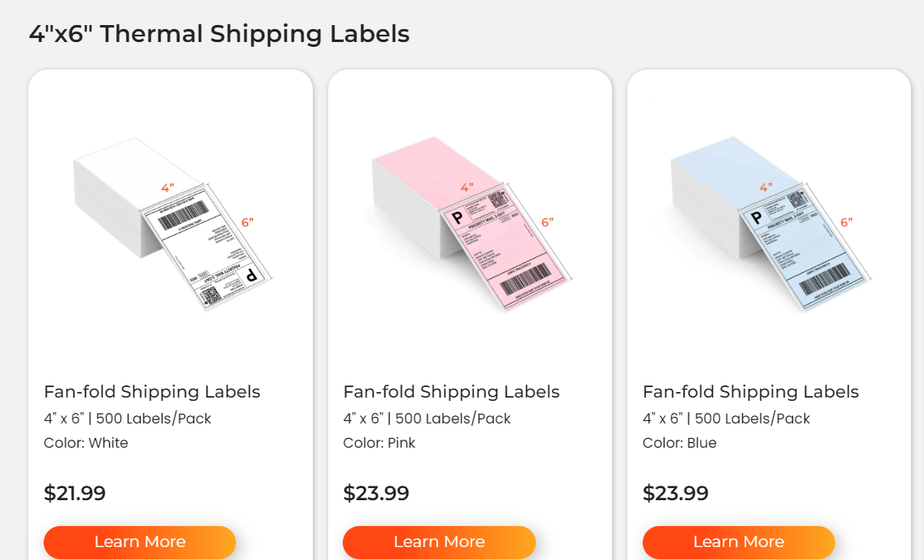Open the blue Fan-fold Shipping Labels title
Image resolution: width=924 pixels, height=560 pixels.
click(x=750, y=392)
